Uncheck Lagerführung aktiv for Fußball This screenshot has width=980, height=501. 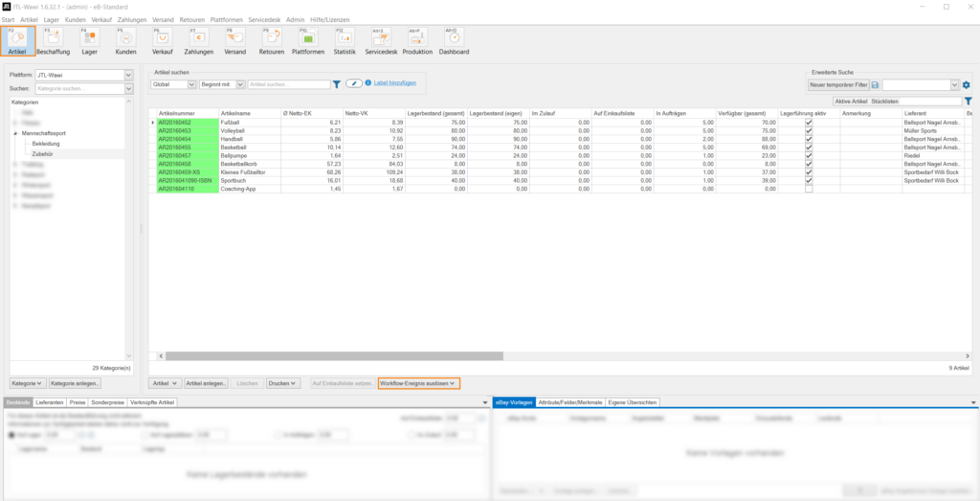click(809, 123)
